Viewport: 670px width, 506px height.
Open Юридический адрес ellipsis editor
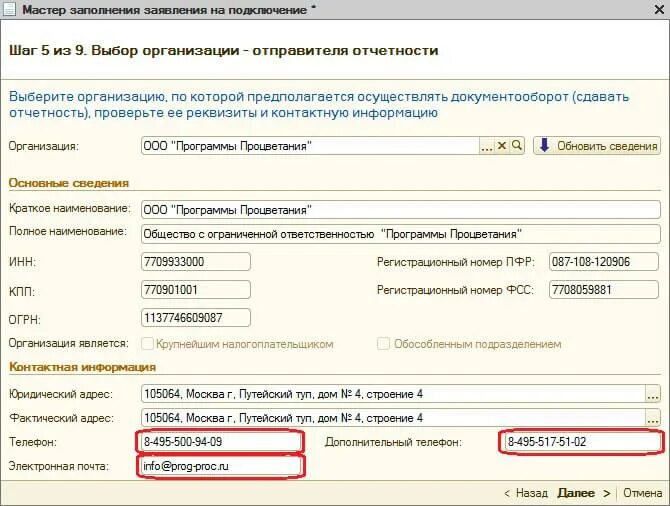(653, 394)
